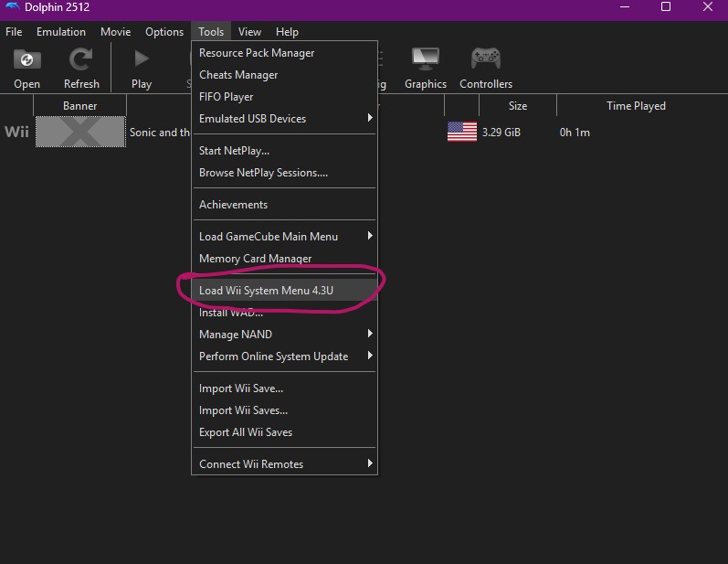The height and width of the screenshot is (564, 728).
Task: Open the Emulation menu
Action: 61,32
